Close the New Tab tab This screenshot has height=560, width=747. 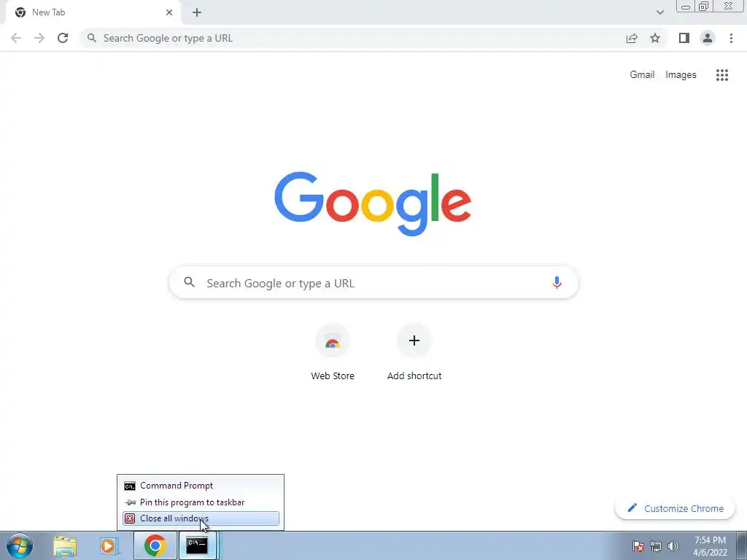pyautogui.click(x=169, y=12)
